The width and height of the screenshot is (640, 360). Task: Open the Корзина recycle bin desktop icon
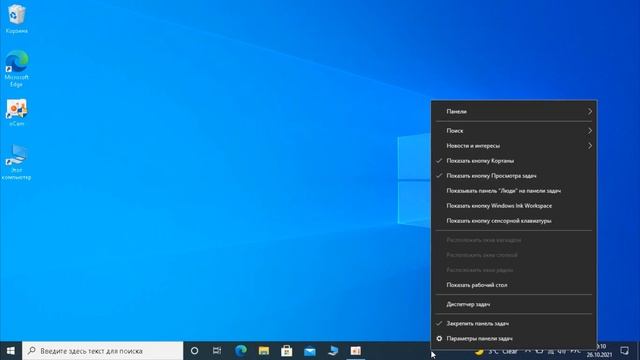(x=16, y=19)
